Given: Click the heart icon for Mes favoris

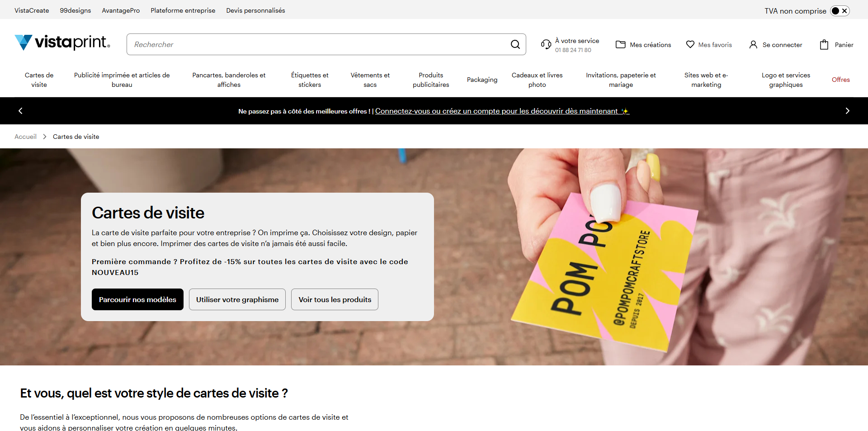Looking at the screenshot, I should pos(690,44).
